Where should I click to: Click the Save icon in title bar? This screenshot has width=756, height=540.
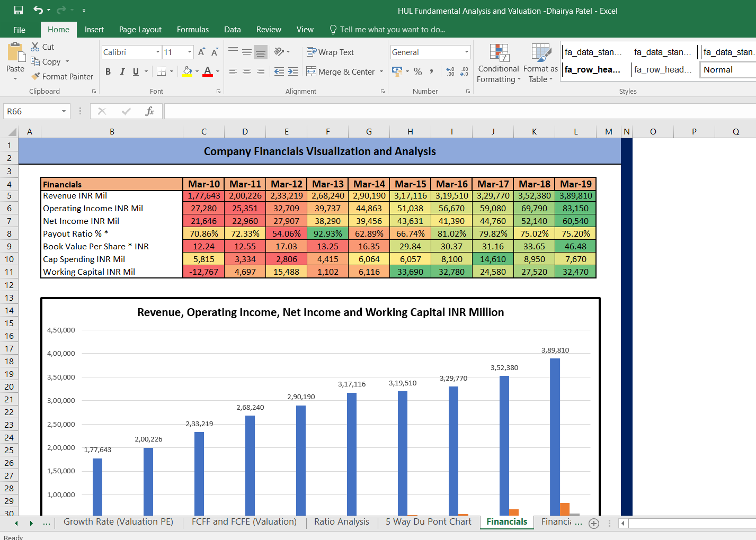[19, 10]
